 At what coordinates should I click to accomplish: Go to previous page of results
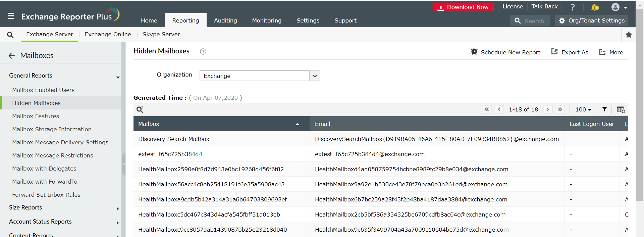pos(499,109)
